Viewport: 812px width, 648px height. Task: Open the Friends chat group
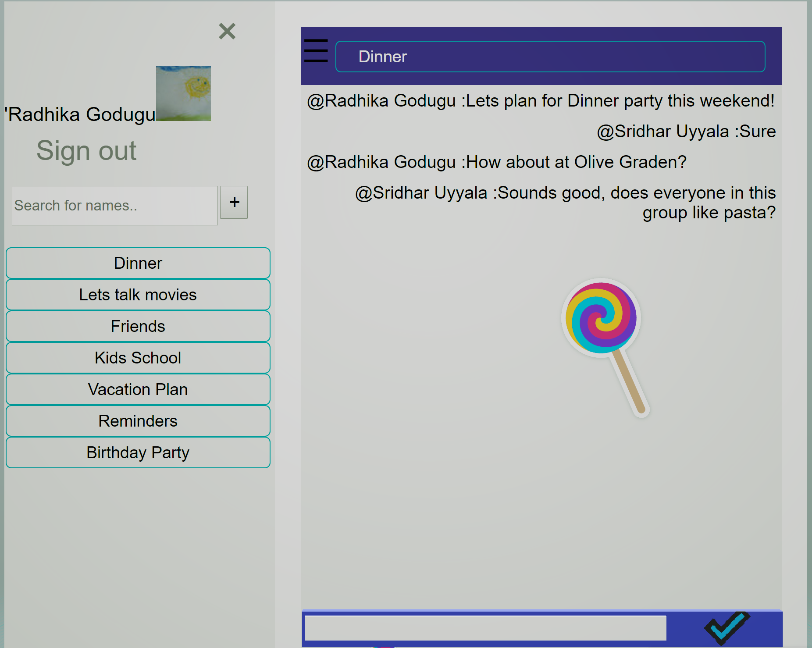pos(138,326)
